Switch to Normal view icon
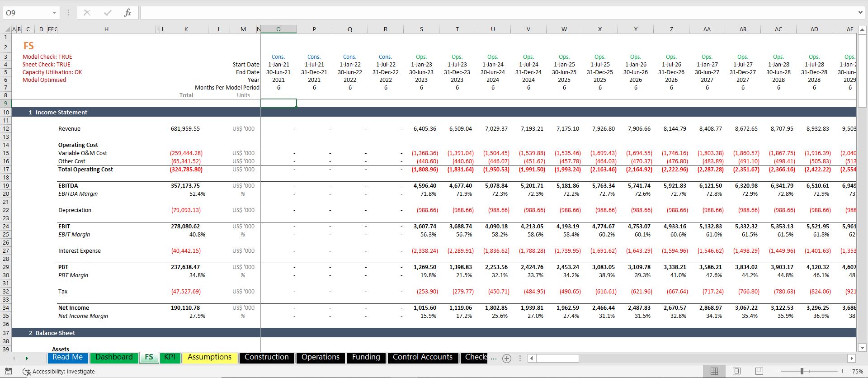Screen dimensions: 868x378 714,371
